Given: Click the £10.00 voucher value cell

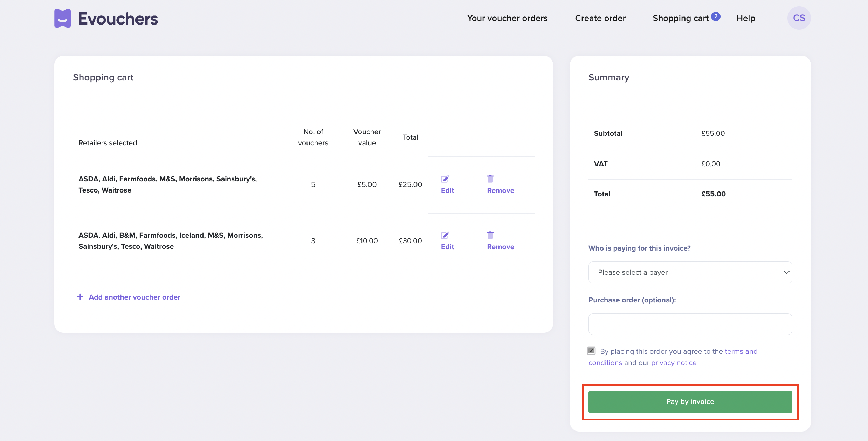Looking at the screenshot, I should (367, 241).
